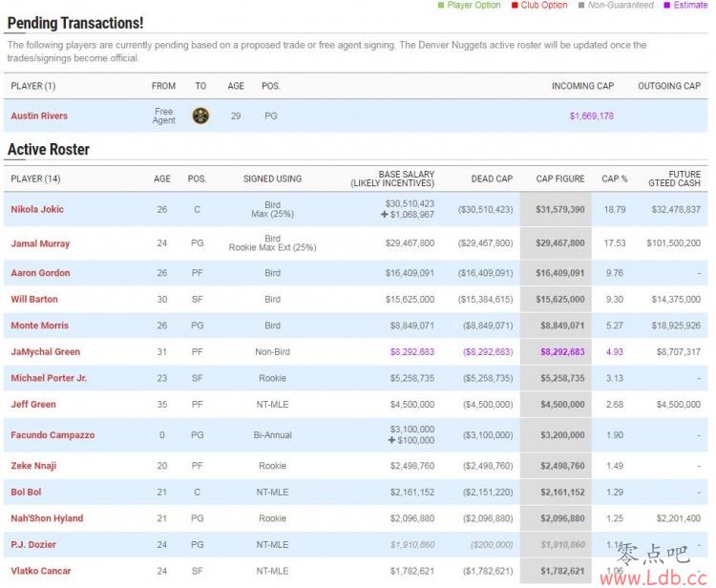Sort by FUTURE GTEED CASH header

[x=674, y=178]
